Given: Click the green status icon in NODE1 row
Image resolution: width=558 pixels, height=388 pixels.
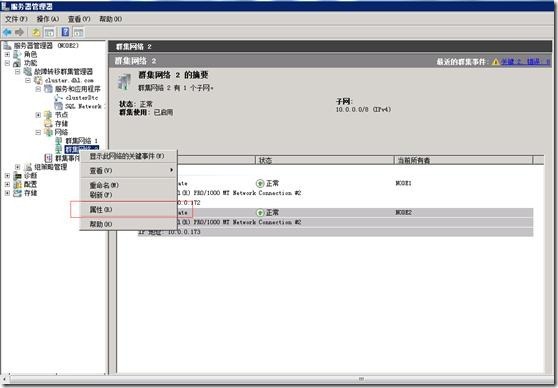Looking at the screenshot, I should coord(260,183).
